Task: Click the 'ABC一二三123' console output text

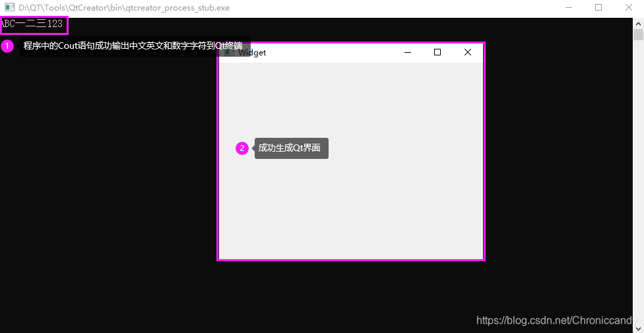Action: (x=32, y=24)
